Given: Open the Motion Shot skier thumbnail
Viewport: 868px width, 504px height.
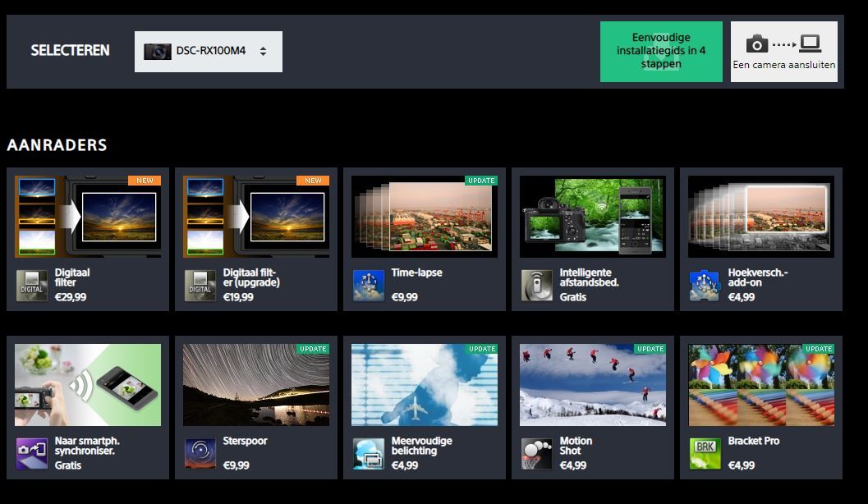Looking at the screenshot, I should tap(593, 385).
